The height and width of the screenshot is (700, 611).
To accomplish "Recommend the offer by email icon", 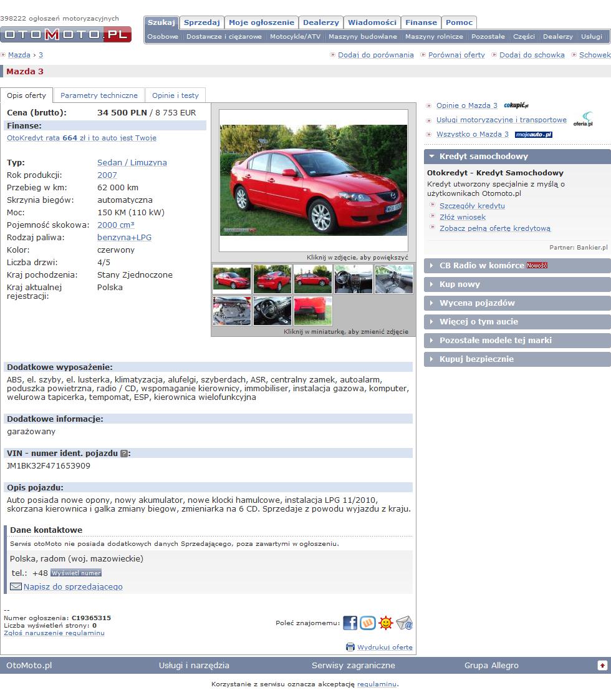I will (404, 623).
